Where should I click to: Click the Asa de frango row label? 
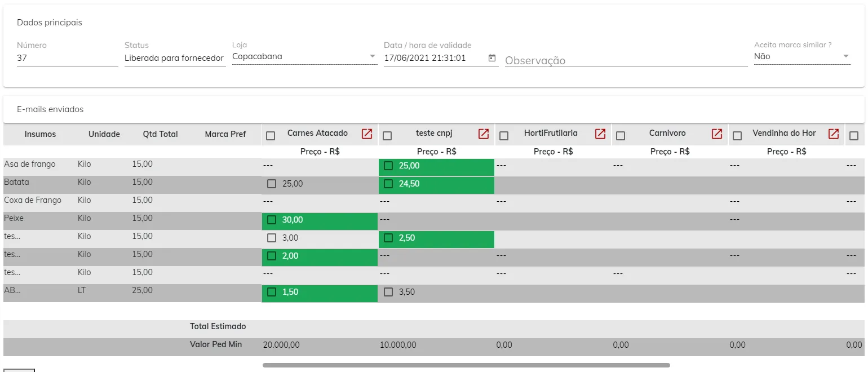point(30,164)
